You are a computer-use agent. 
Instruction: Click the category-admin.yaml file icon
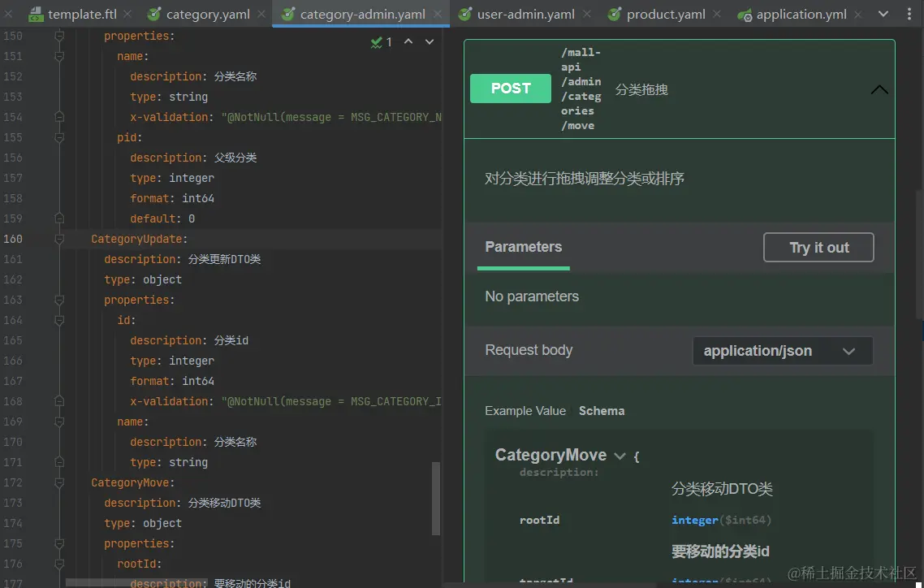tap(288, 14)
